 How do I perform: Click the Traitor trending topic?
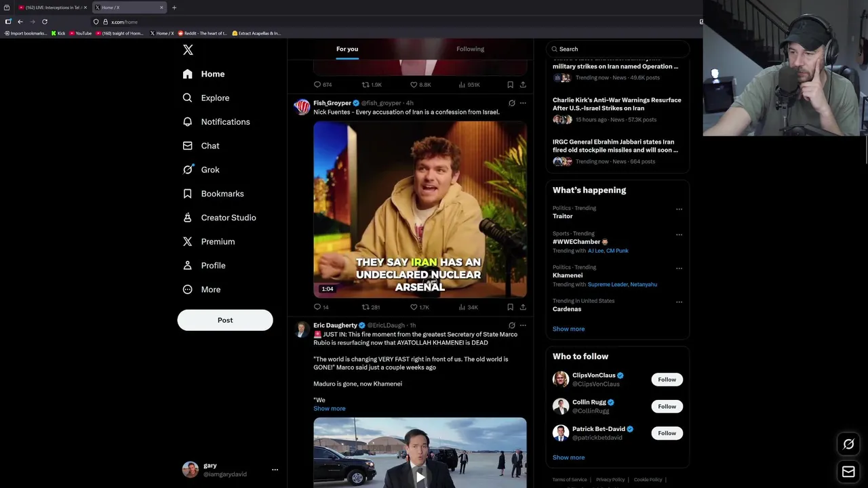tap(562, 216)
